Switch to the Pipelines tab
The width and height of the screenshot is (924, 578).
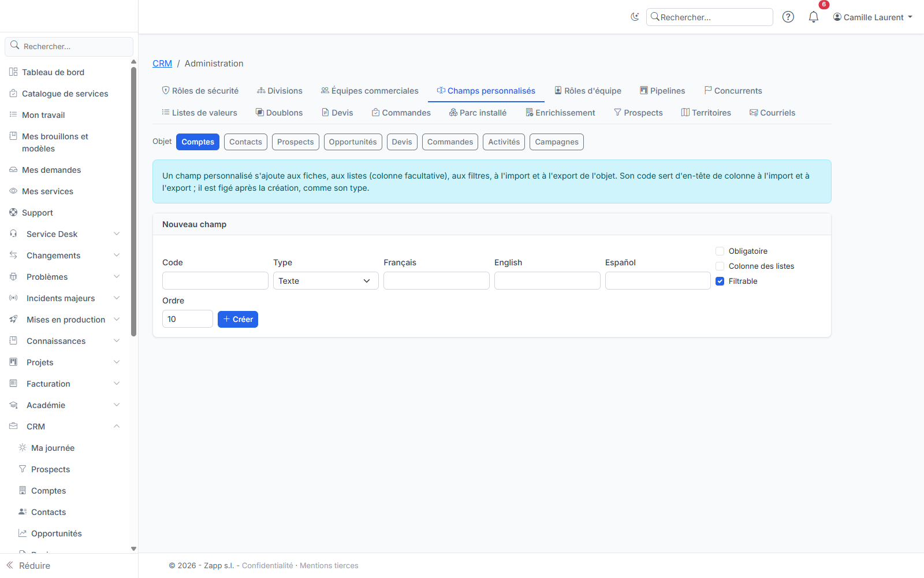tap(662, 91)
